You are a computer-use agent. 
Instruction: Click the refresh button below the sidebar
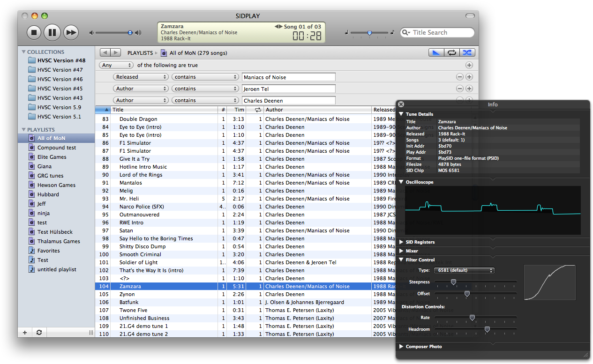click(39, 333)
